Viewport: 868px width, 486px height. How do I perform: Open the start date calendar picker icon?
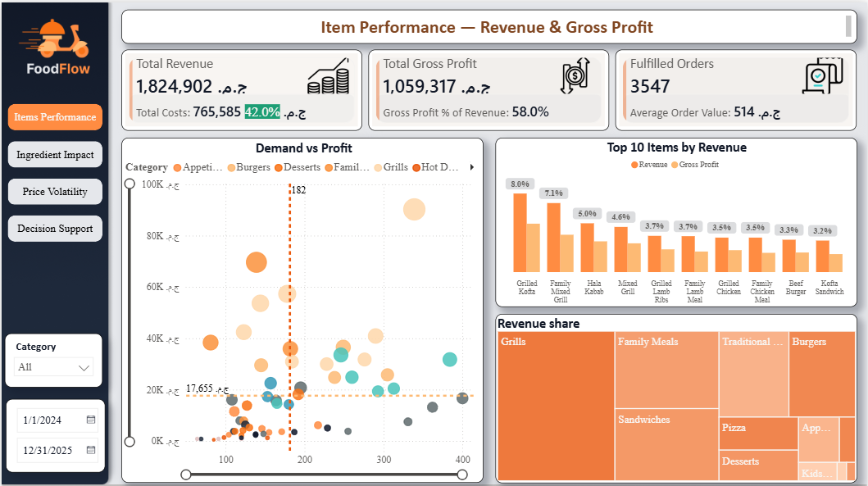tap(91, 420)
